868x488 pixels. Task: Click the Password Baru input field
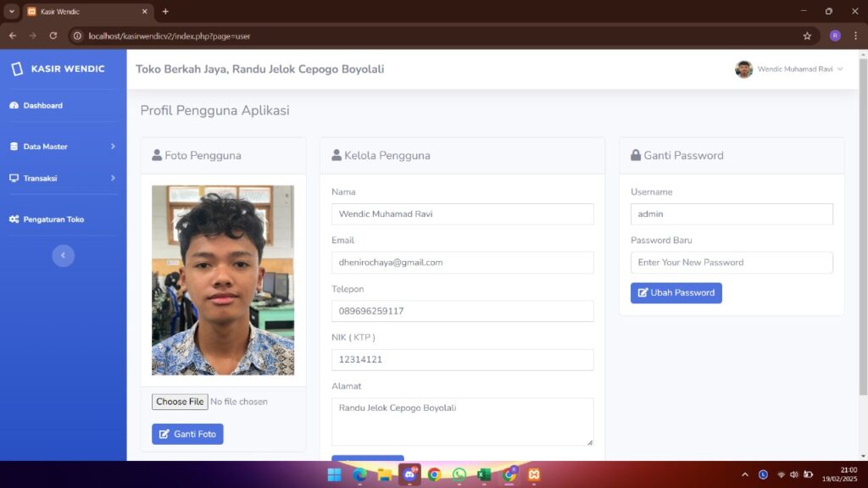tap(732, 263)
